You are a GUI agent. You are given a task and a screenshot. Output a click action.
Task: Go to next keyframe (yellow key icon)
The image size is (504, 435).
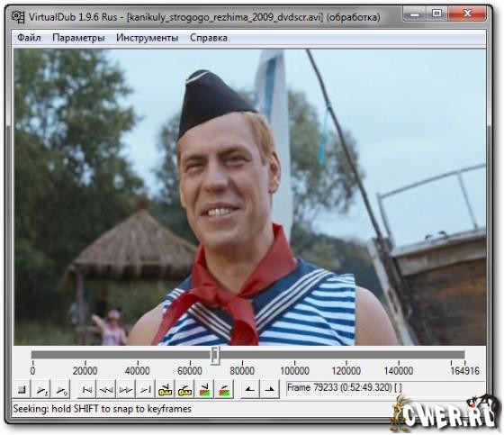click(184, 390)
